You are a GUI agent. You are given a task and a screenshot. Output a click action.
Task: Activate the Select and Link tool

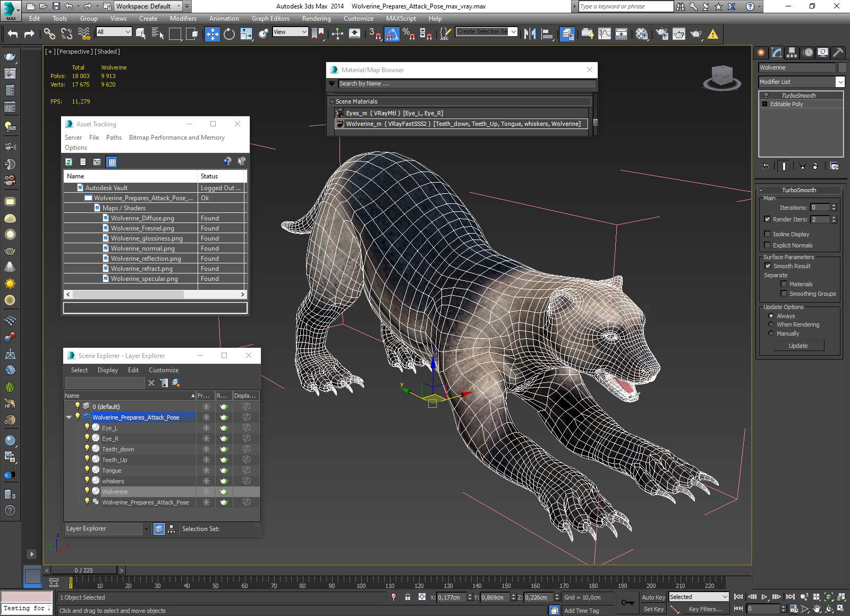[x=49, y=34]
